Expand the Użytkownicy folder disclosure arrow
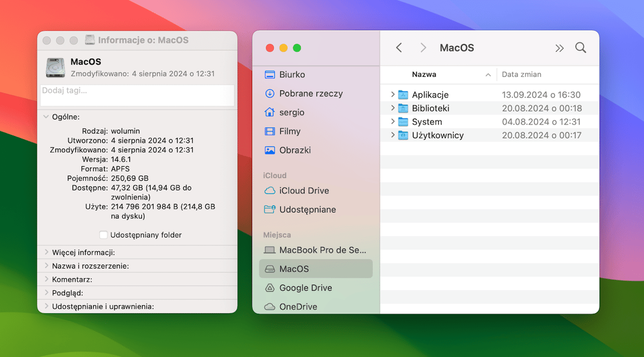Screen dimensions: 644x357 (x=392, y=135)
